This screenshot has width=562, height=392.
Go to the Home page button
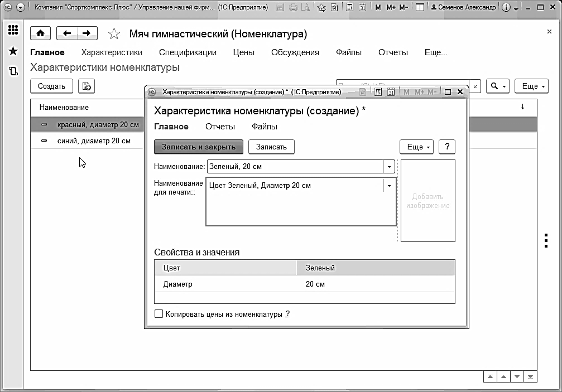[41, 33]
